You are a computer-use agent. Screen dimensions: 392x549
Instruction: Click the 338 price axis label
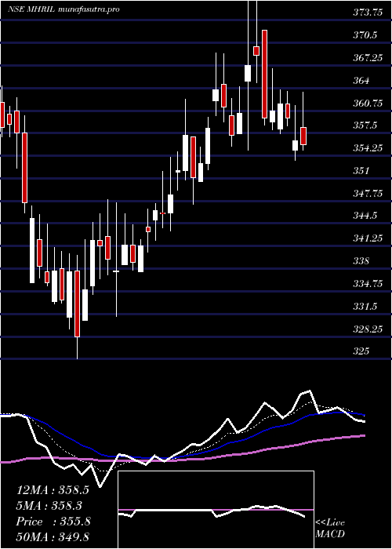361,261
